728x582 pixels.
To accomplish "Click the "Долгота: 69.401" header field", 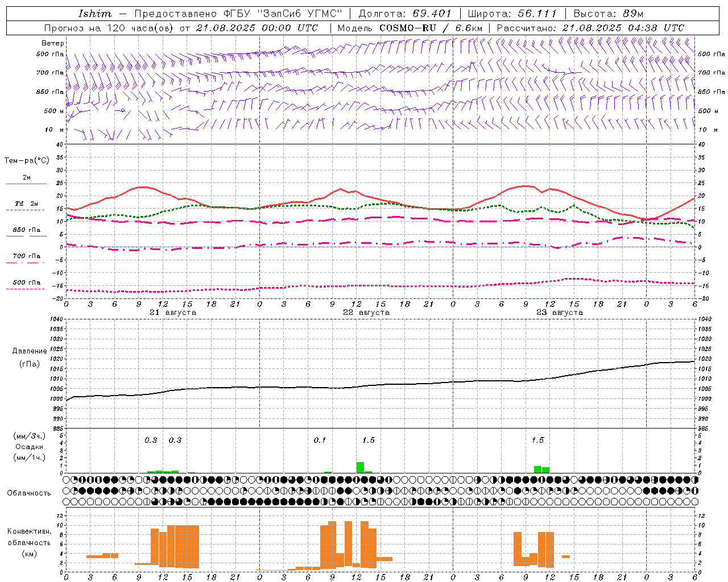I will pos(405,14).
